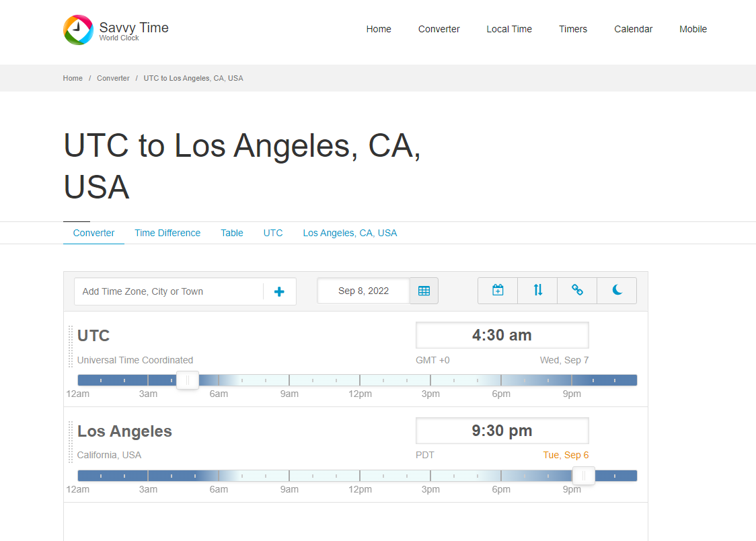
Task: Switch to the Time Difference tab
Action: (x=167, y=233)
